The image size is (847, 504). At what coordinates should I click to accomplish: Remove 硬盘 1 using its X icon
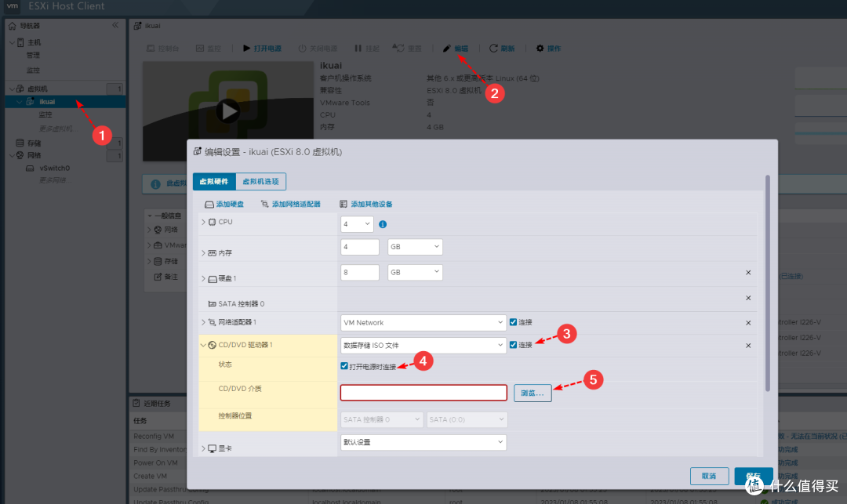[747, 272]
